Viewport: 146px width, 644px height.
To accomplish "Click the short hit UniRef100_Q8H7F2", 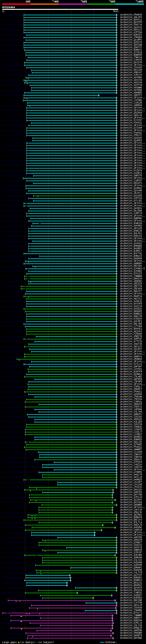I will [131, 95].
